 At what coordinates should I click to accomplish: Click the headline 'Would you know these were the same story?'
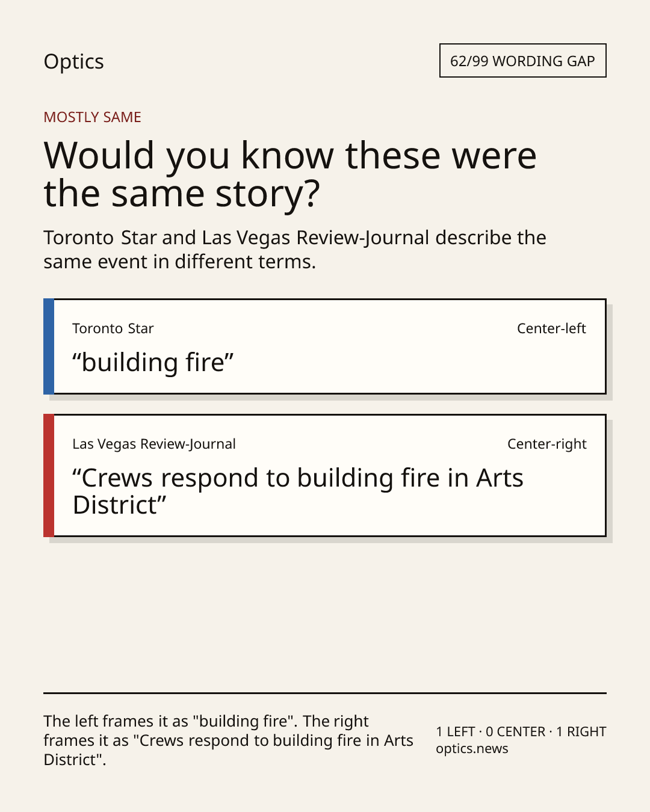tap(290, 174)
